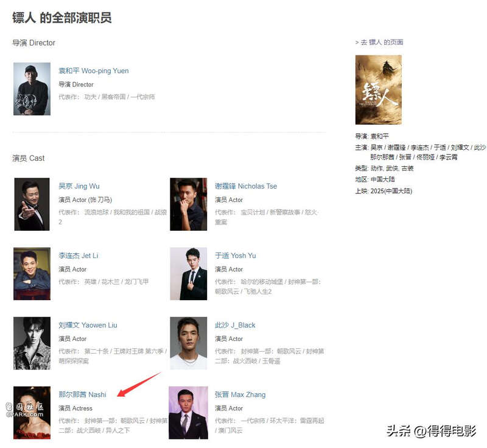This screenshot has height=448, width=487.
Task: Open Woo-ping Yuen director profile link
Action: tap(94, 71)
